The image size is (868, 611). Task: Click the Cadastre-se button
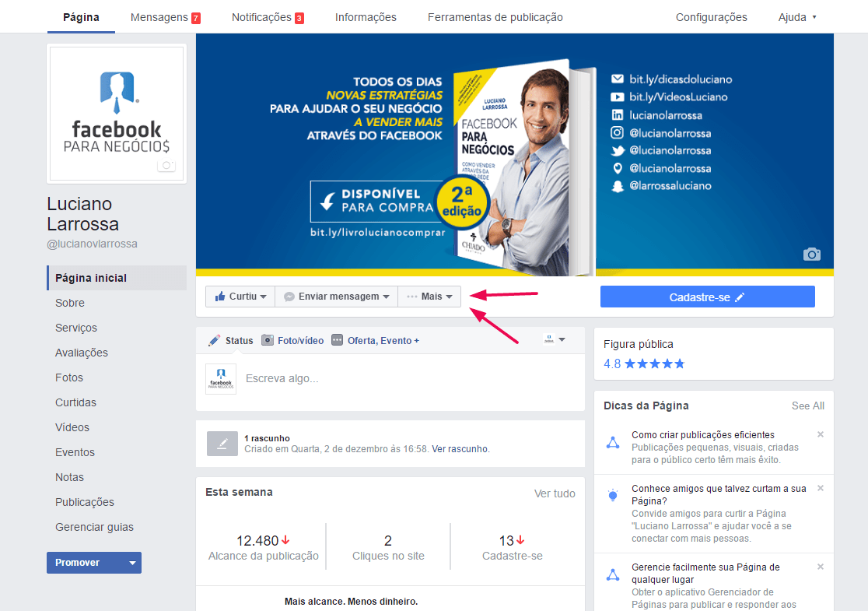click(708, 297)
